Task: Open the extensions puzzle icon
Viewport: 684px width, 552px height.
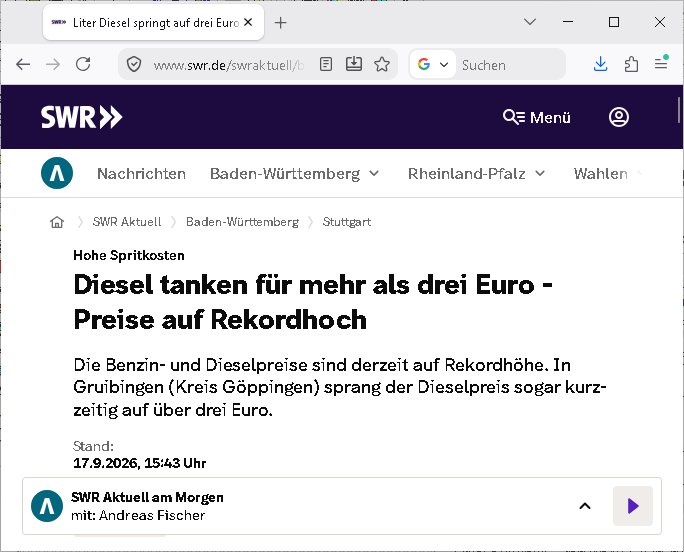Action: [x=631, y=65]
